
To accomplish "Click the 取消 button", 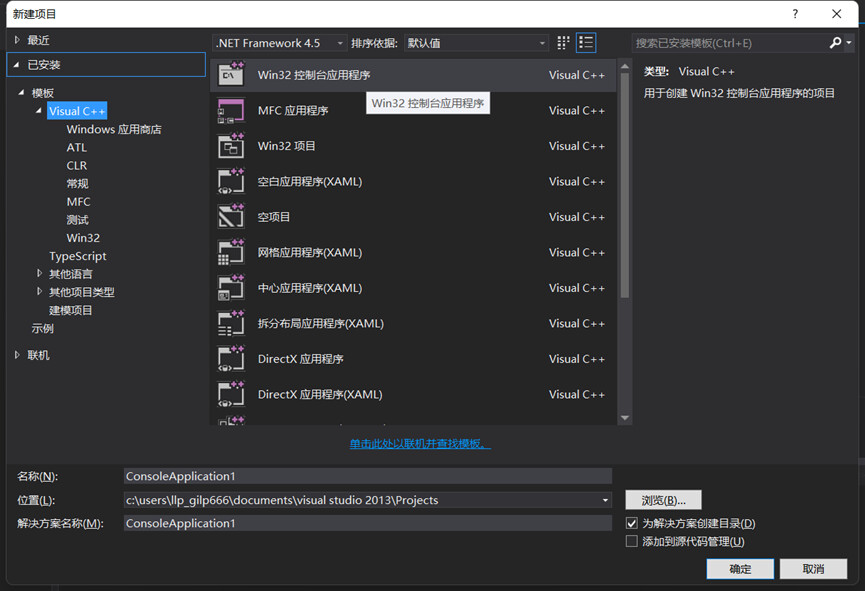I will [x=813, y=569].
